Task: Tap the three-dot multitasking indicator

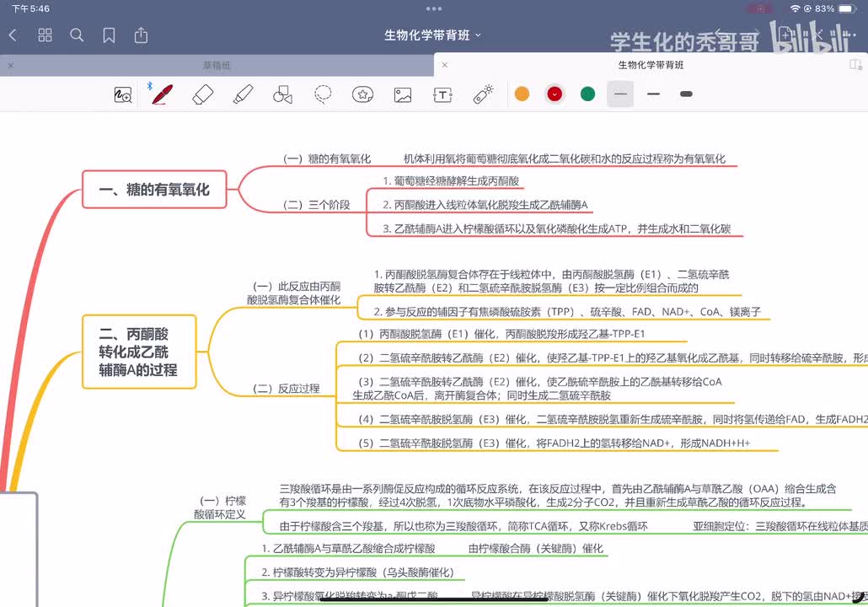Action: point(434,9)
